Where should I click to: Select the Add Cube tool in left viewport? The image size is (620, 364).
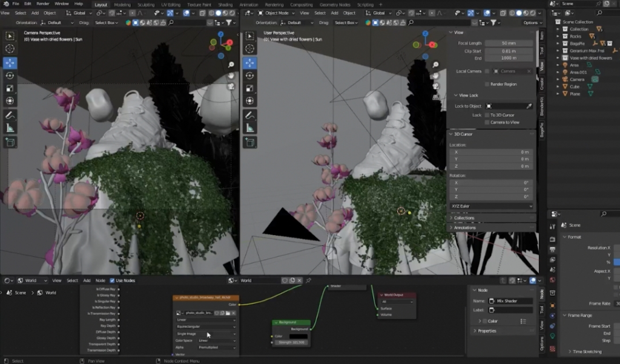click(x=10, y=143)
